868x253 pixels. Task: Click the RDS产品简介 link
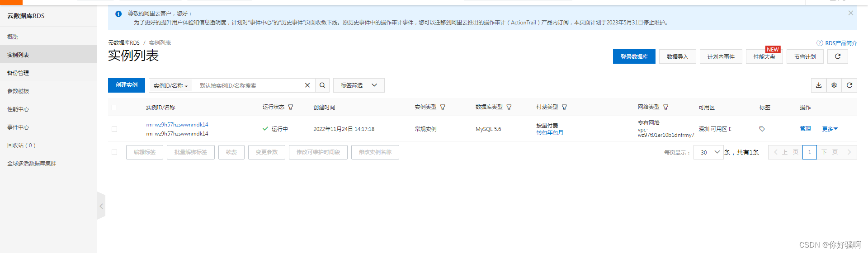coord(841,43)
